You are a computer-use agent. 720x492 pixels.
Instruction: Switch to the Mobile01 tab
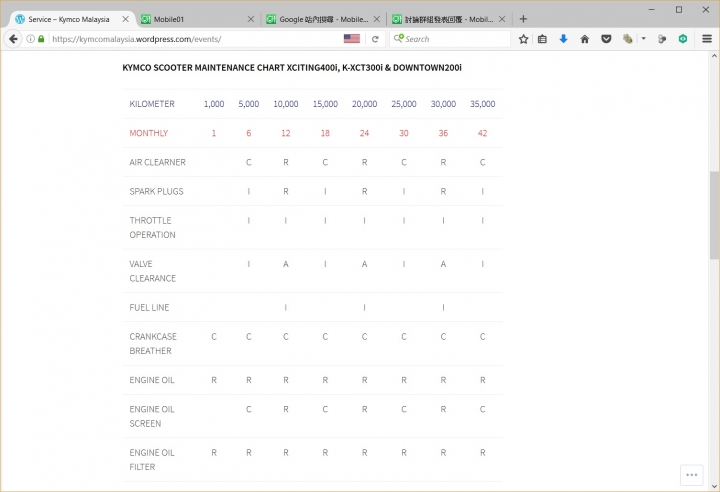click(197, 19)
